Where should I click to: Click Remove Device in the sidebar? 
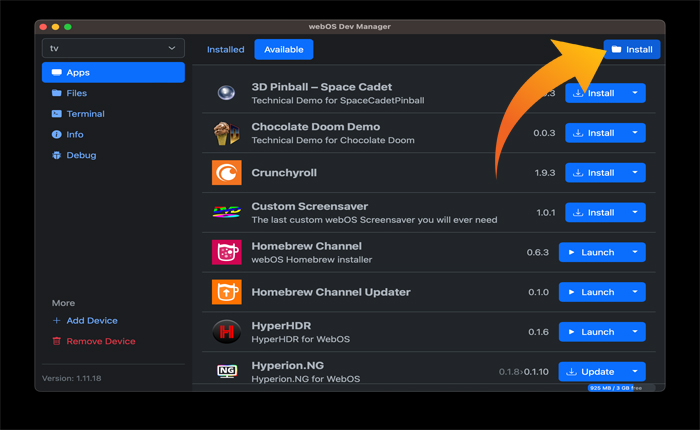pyautogui.click(x=100, y=341)
